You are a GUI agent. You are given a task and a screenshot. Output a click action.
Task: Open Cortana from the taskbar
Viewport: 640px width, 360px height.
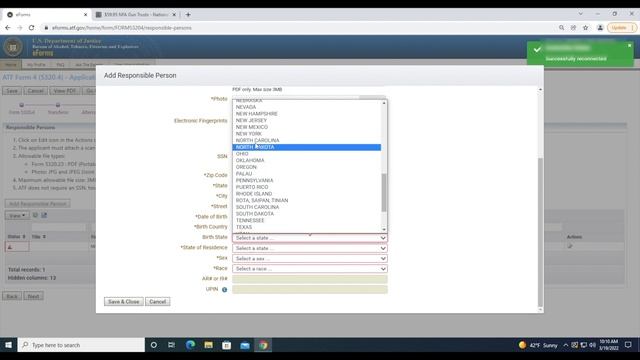[x=153, y=345]
